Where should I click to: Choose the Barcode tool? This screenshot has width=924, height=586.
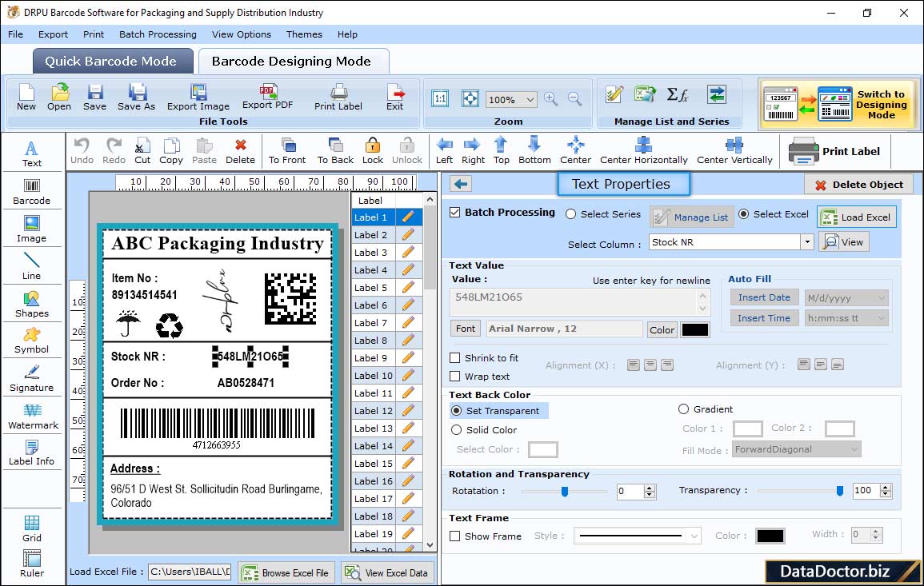32,192
